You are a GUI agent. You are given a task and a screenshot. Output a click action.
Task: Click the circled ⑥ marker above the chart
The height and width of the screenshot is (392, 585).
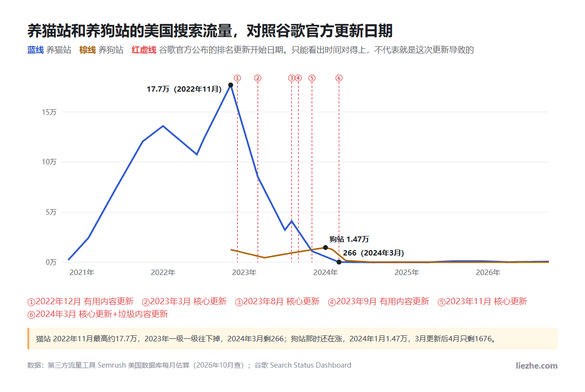pos(339,78)
